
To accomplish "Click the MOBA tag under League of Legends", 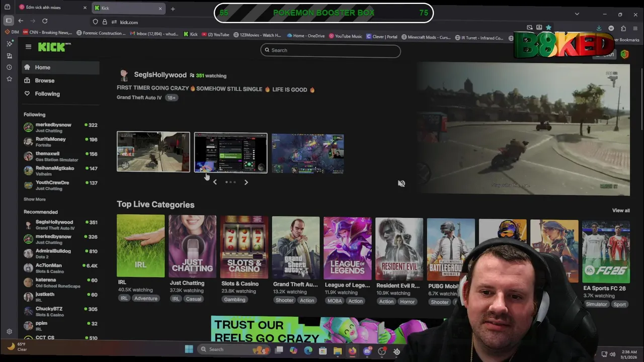I will coord(335,301).
